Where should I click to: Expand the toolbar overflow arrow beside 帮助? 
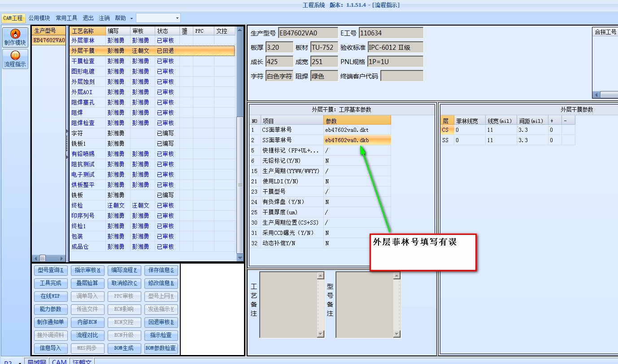tap(131, 18)
